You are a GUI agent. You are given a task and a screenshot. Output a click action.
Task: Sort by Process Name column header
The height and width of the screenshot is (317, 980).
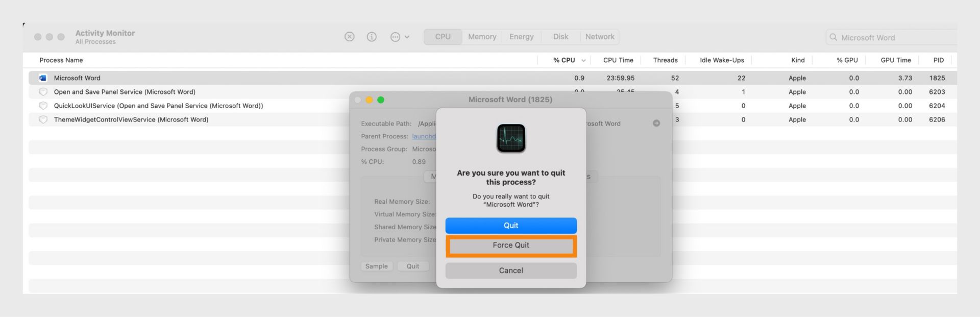[61, 60]
